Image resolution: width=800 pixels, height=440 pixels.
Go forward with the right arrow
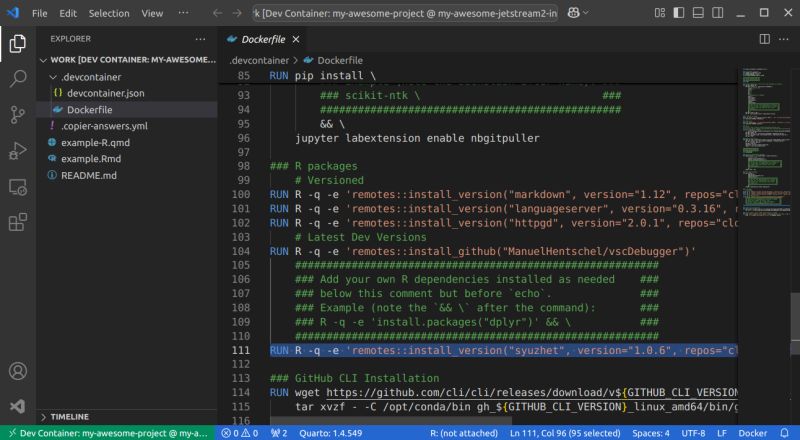(x=237, y=13)
